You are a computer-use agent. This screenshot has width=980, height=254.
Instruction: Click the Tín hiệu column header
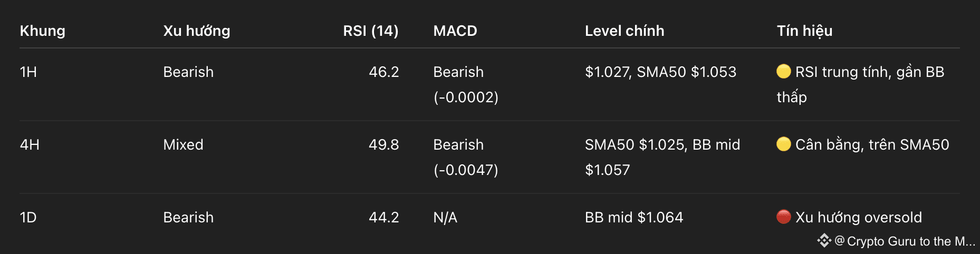click(x=804, y=31)
